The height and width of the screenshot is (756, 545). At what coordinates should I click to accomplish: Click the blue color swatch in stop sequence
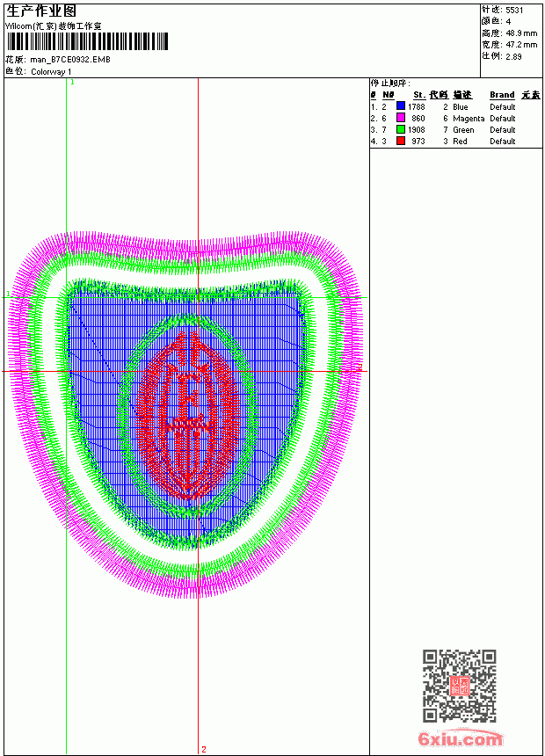point(400,106)
